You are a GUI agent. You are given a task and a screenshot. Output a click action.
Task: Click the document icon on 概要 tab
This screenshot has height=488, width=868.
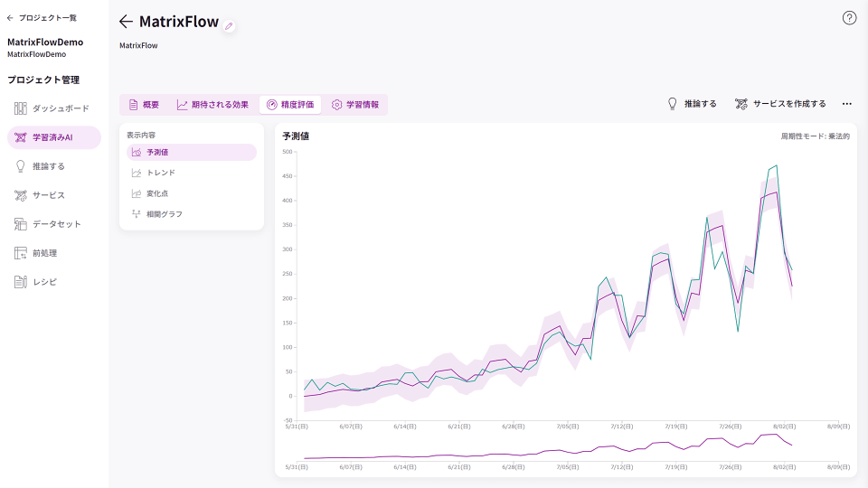134,105
